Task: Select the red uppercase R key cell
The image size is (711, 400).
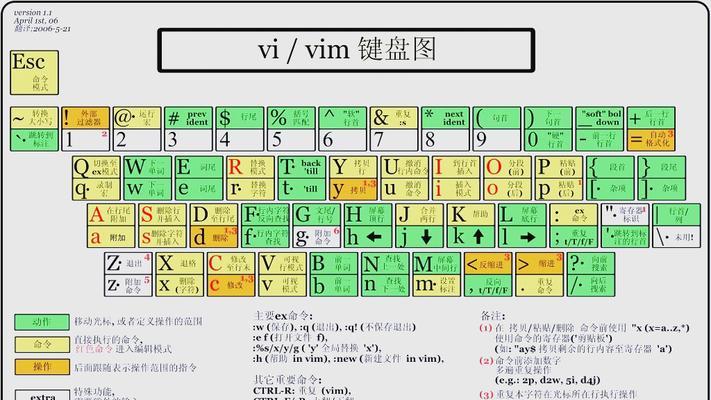Action: coord(250,167)
